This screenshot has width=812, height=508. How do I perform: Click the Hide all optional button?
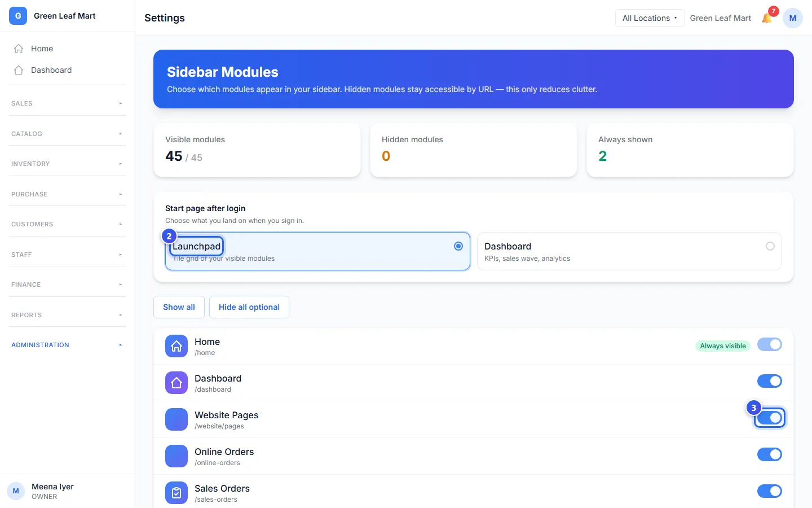(x=249, y=307)
